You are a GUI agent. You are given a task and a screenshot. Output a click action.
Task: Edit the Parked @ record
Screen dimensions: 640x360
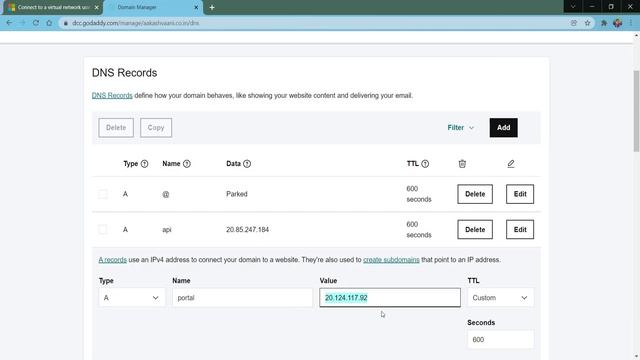coord(520,194)
